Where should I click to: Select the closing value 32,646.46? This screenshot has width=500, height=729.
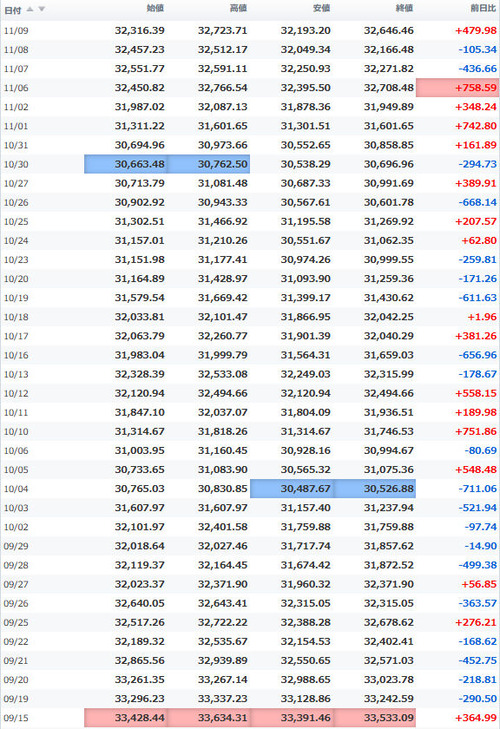(388, 31)
